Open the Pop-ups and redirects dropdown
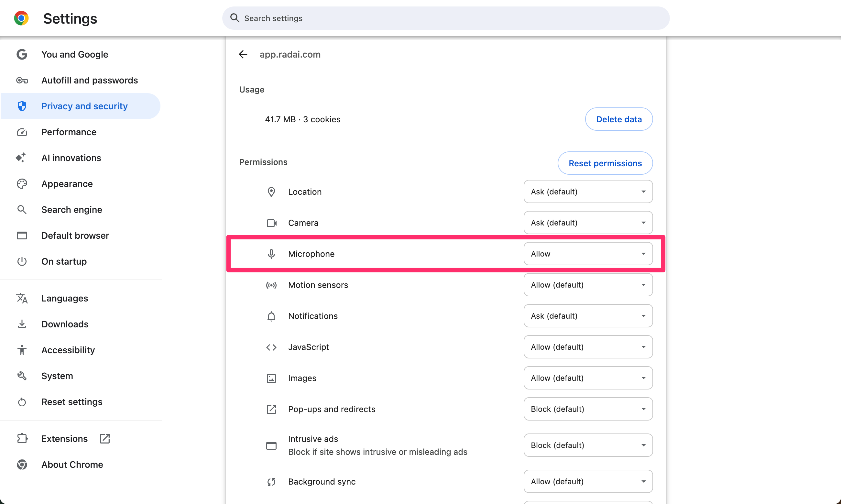 [588, 409]
